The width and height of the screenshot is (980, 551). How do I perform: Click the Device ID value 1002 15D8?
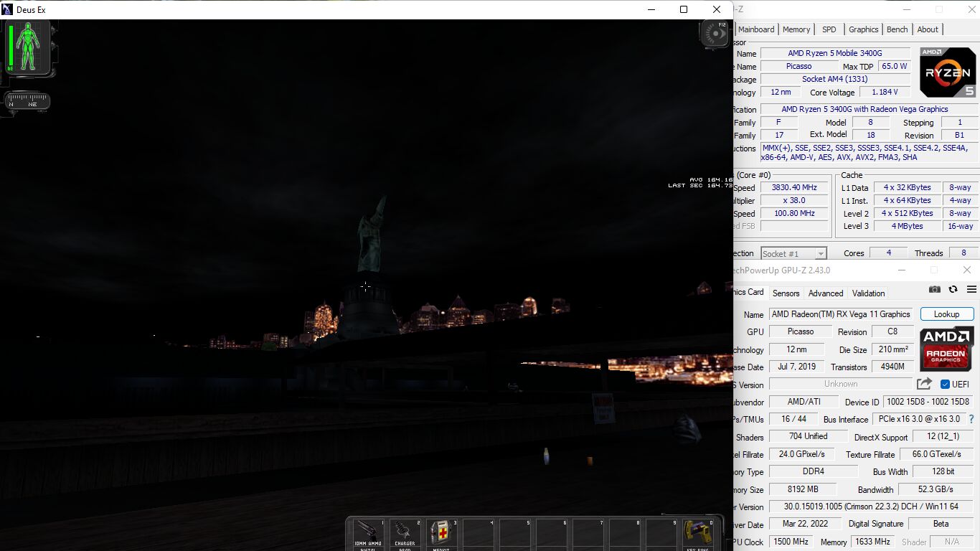tap(927, 402)
